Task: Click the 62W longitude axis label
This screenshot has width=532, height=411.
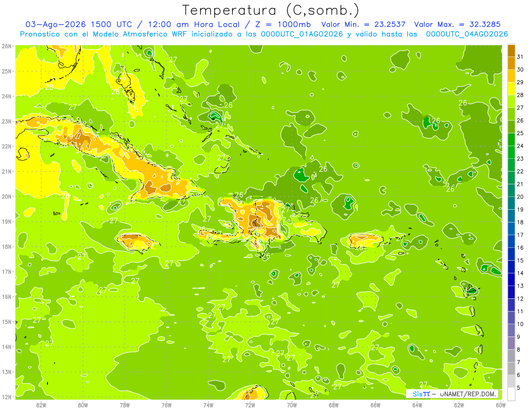Action: pyautogui.click(x=459, y=405)
